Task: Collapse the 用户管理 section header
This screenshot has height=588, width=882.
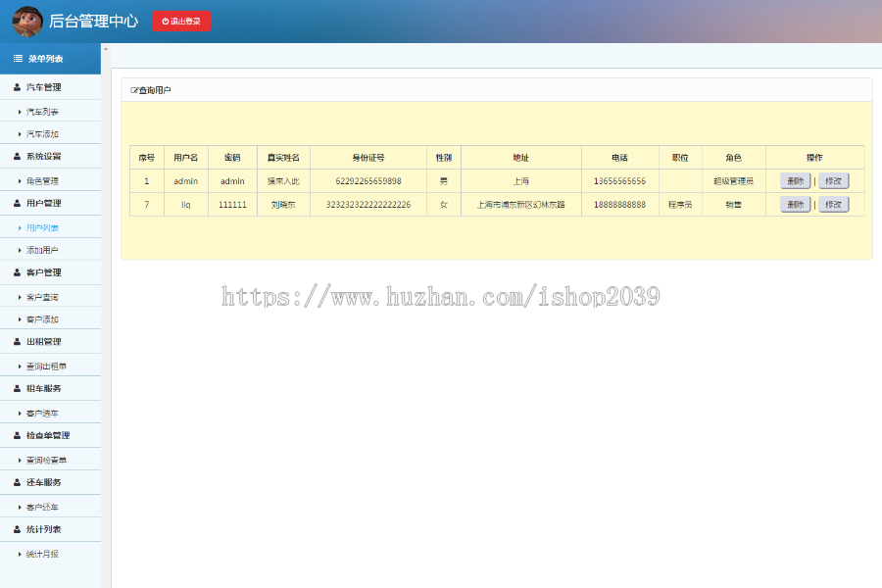Action: click(x=50, y=203)
